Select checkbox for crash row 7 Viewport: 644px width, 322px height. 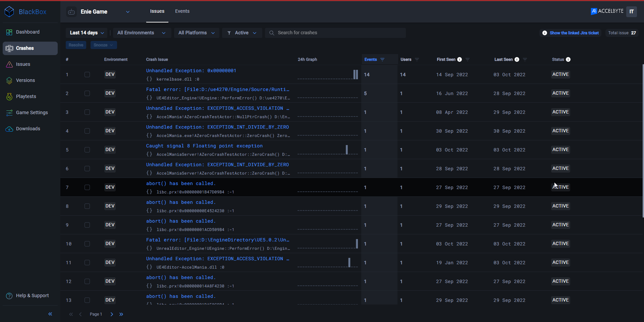click(87, 187)
